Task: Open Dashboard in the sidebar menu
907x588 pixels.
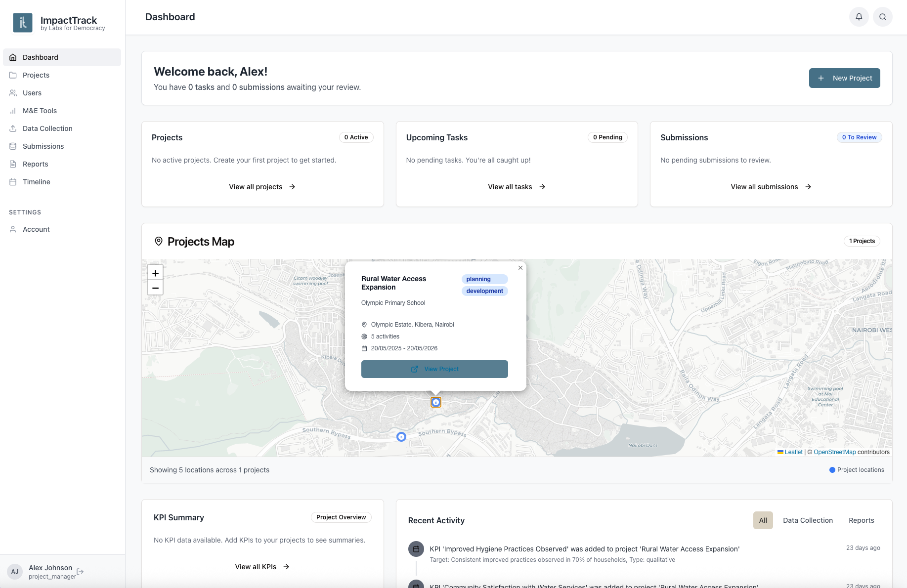Action: tap(62, 57)
